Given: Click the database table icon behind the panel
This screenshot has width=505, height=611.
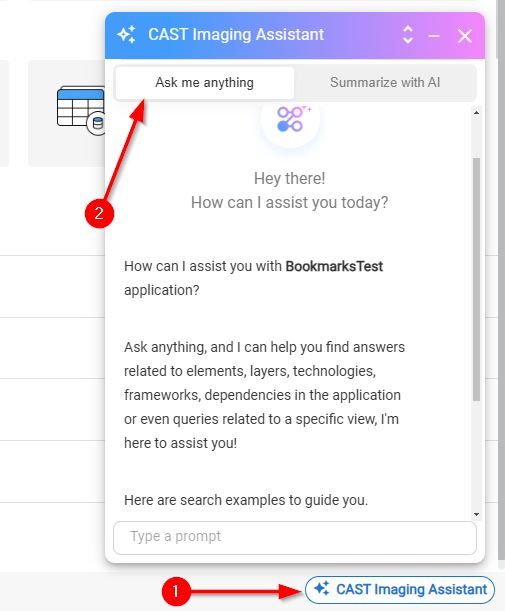Looking at the screenshot, I should click(81, 110).
